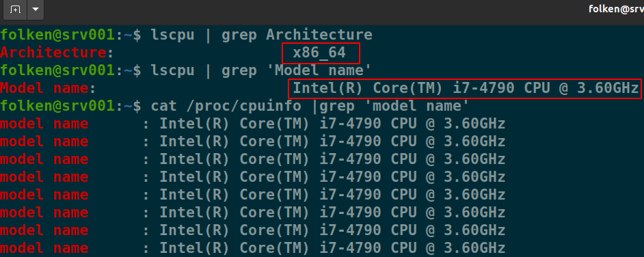
Task: Click the Intel(R) text on the bottom output line
Action: point(194,248)
